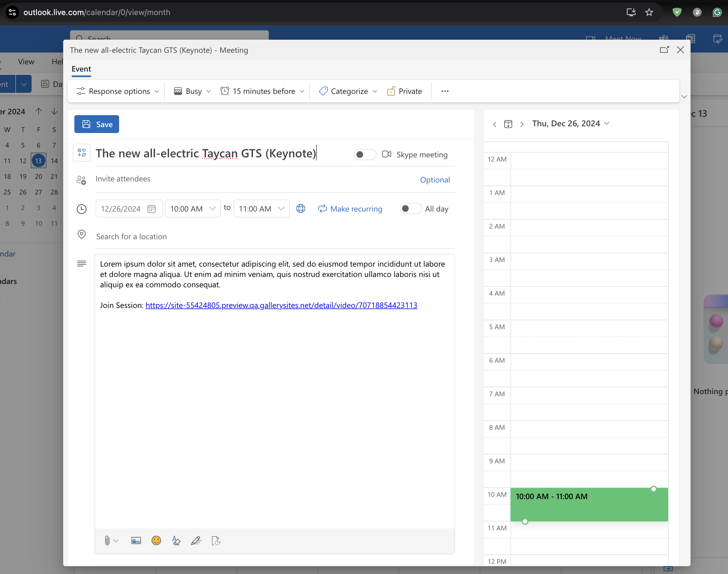The height and width of the screenshot is (574, 728).
Task: Collapse the ribbon with the chevron
Action: pos(684,97)
